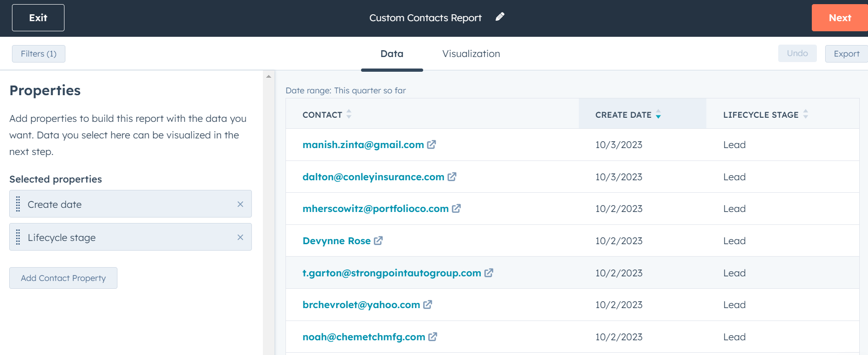This screenshot has width=868, height=355.
Task: Select the Data tab
Action: 391,54
